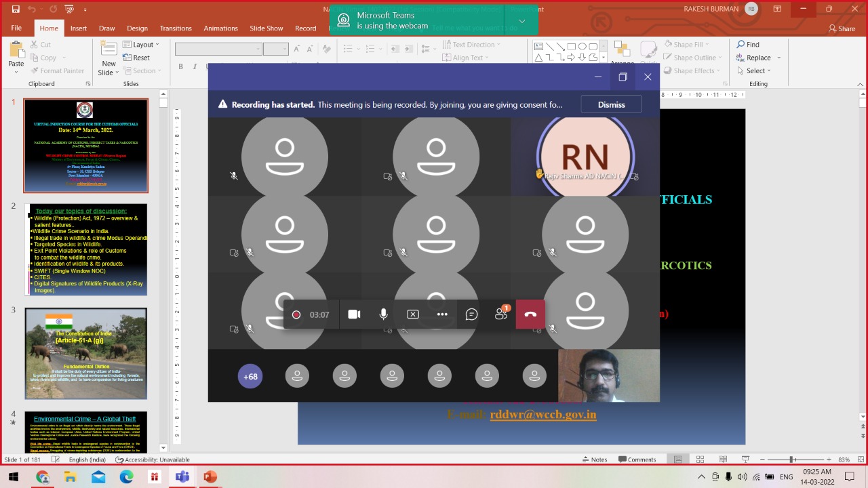Dismiss the recording notification banner
868x488 pixels.
point(611,104)
